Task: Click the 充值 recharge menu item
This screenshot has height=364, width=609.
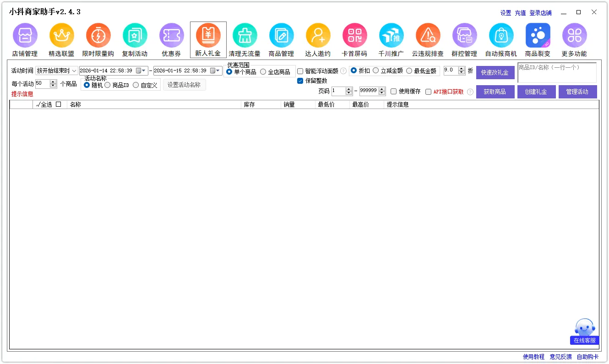Action: tap(520, 13)
